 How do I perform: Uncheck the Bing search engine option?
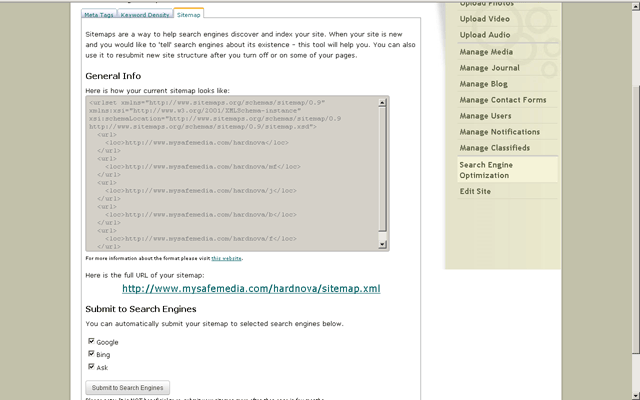[91, 354]
